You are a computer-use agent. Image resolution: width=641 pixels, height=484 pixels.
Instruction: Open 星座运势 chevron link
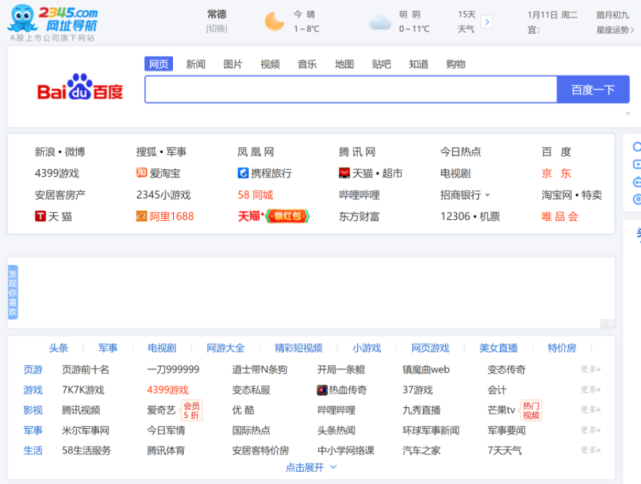click(615, 29)
